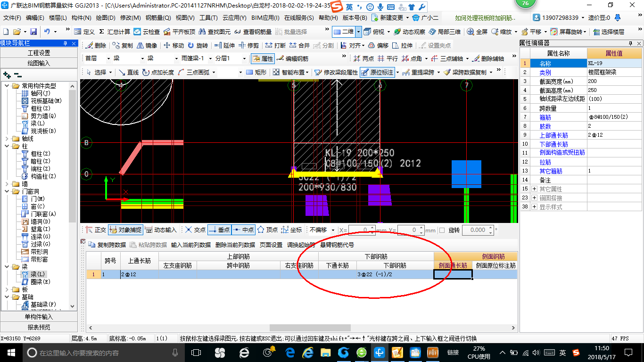
Task: Expand 其它属性 in property editor
Action: pos(534,189)
